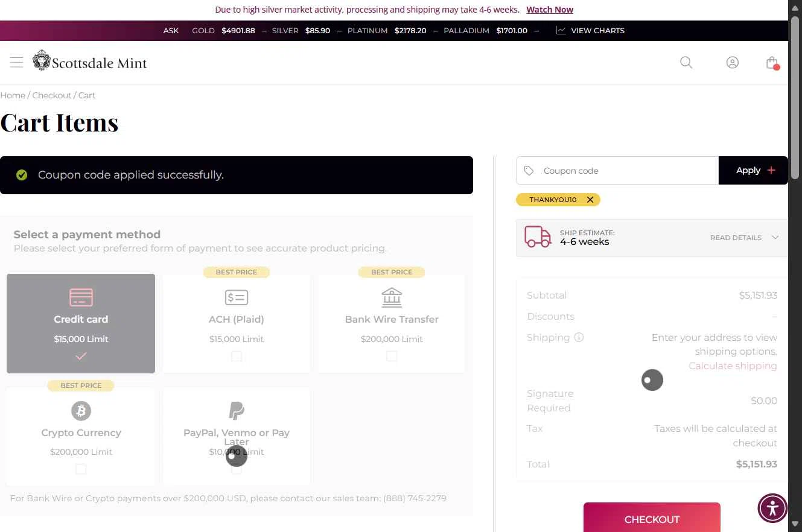Open View Charts link
This screenshot has height=532, width=802.
[597, 30]
